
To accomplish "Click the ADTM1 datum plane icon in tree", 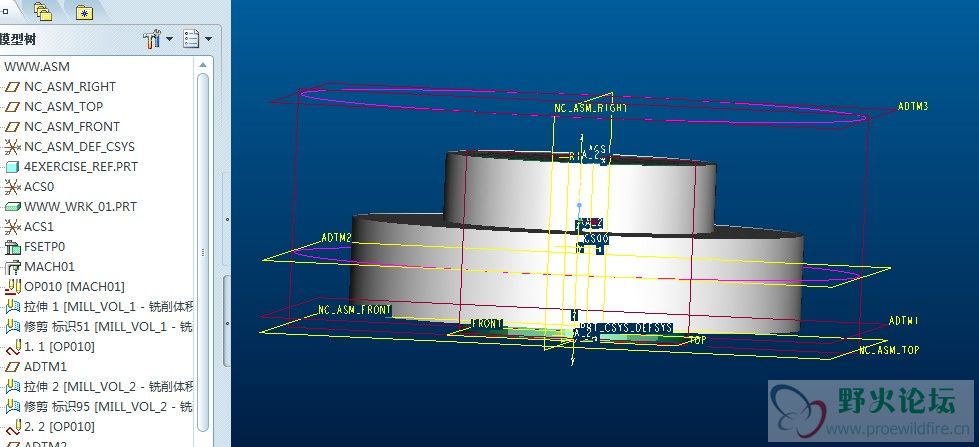I will tap(12, 367).
